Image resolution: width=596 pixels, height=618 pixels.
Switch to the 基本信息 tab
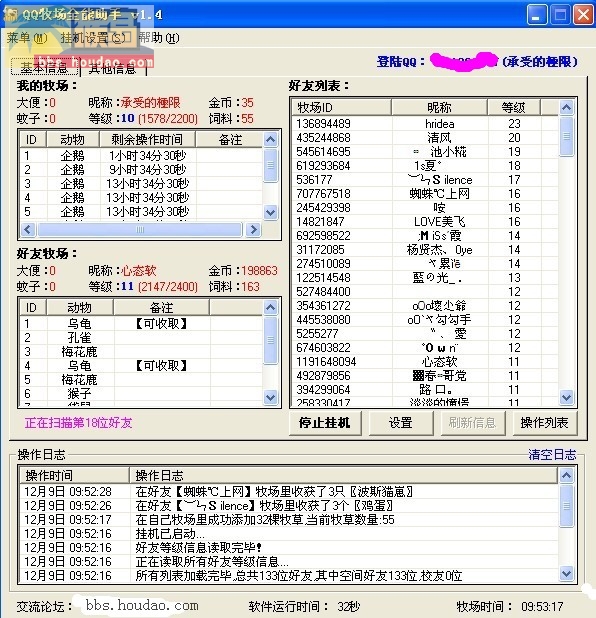pos(44,68)
